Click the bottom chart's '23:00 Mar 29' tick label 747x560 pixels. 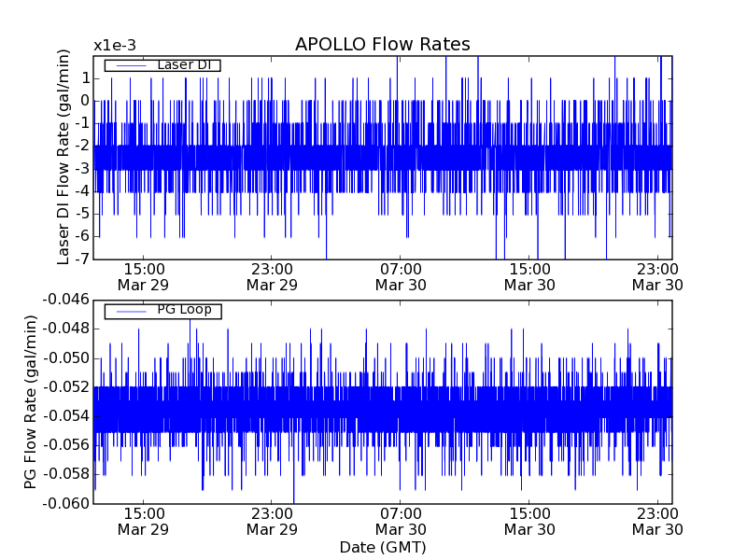272,522
